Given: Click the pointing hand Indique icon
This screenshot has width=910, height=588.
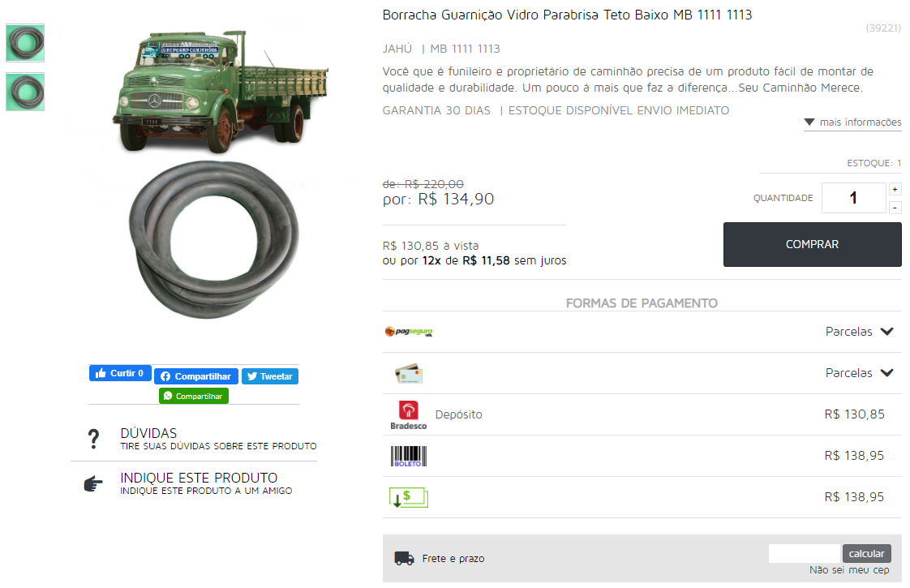Looking at the screenshot, I should (x=92, y=483).
